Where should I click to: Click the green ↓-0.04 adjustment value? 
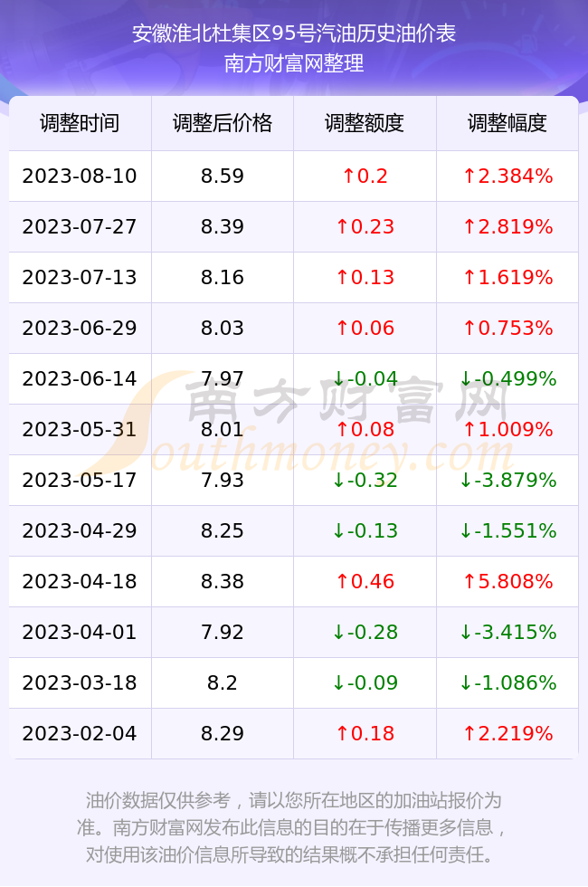[365, 378]
